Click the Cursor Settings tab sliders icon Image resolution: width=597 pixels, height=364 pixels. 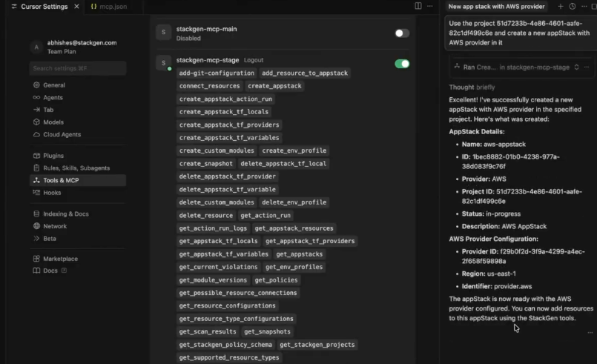14,7
